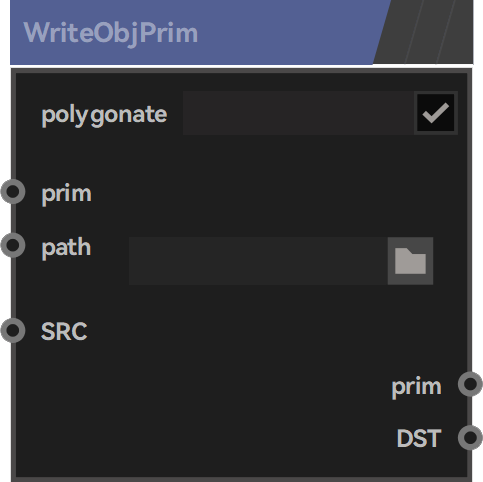This screenshot has height=482, width=483.
Task: Click inside the path text field
Action: point(258,261)
